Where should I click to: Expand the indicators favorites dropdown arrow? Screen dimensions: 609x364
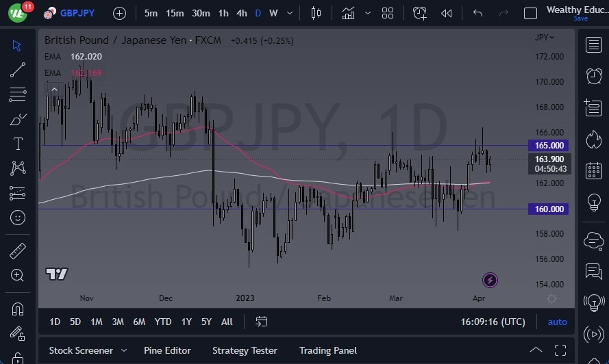click(367, 13)
